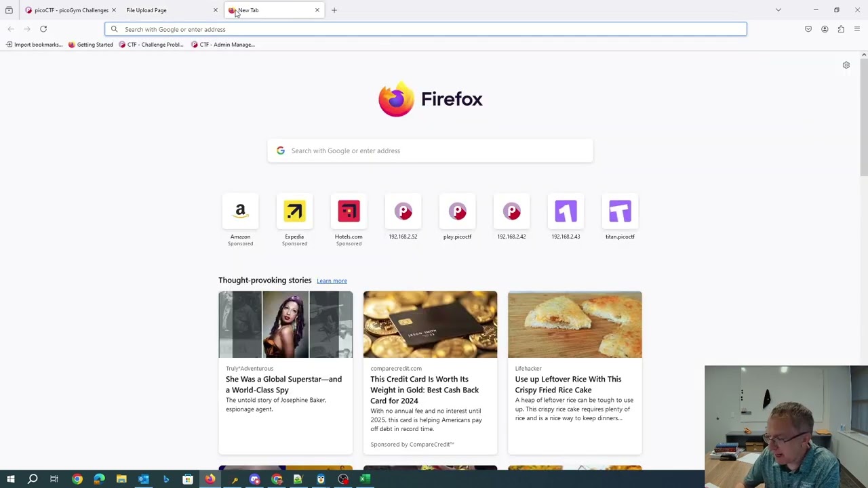Open Outlook from the taskbar
868x488 pixels.
[x=144, y=479]
